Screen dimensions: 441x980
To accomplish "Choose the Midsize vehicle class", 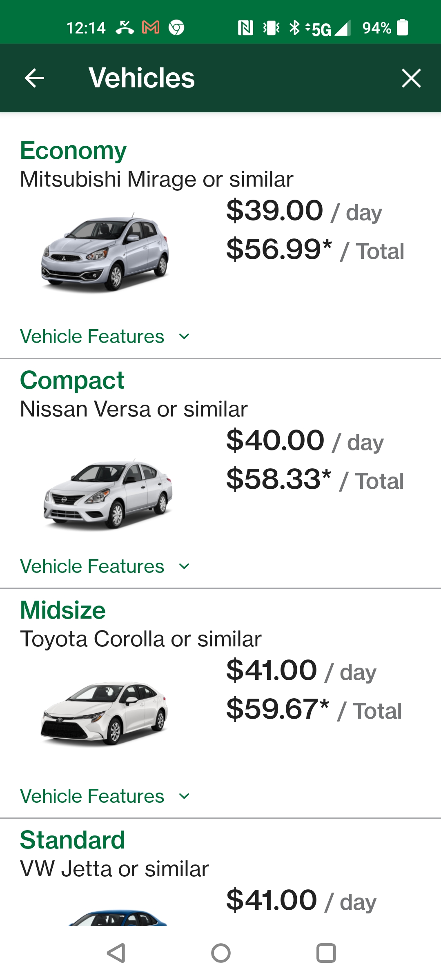I will (63, 610).
